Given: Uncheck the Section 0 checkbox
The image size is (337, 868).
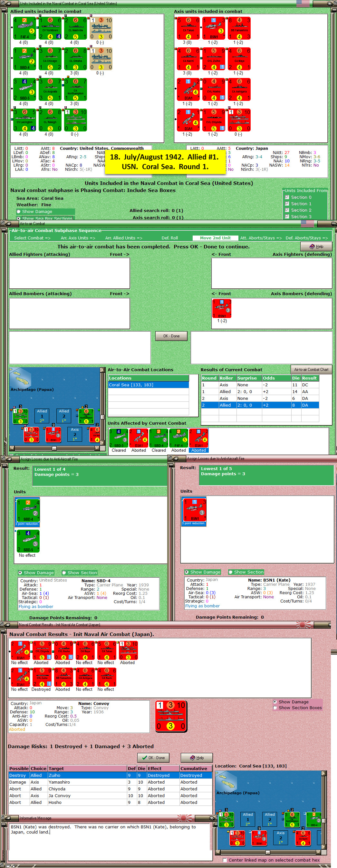Looking at the screenshot, I should [x=287, y=197].
